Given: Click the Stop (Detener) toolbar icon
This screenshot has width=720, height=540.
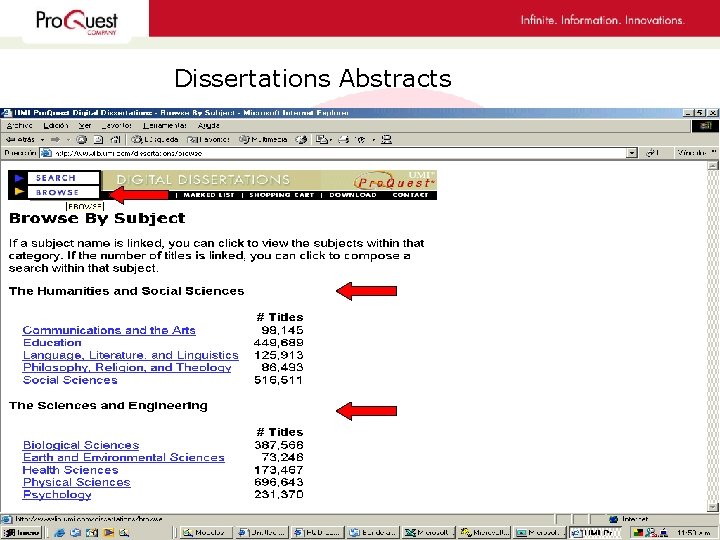Looking at the screenshot, I should (81, 140).
